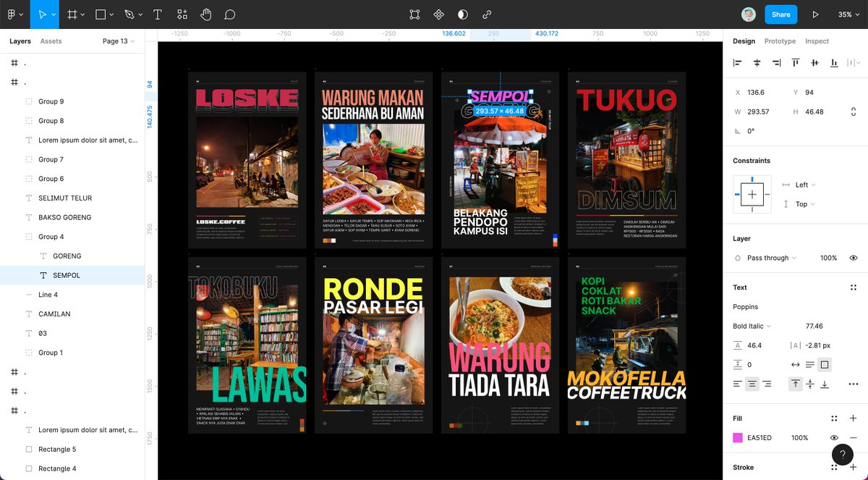Enable center text alignment
The height and width of the screenshot is (480, 868).
[x=752, y=384]
